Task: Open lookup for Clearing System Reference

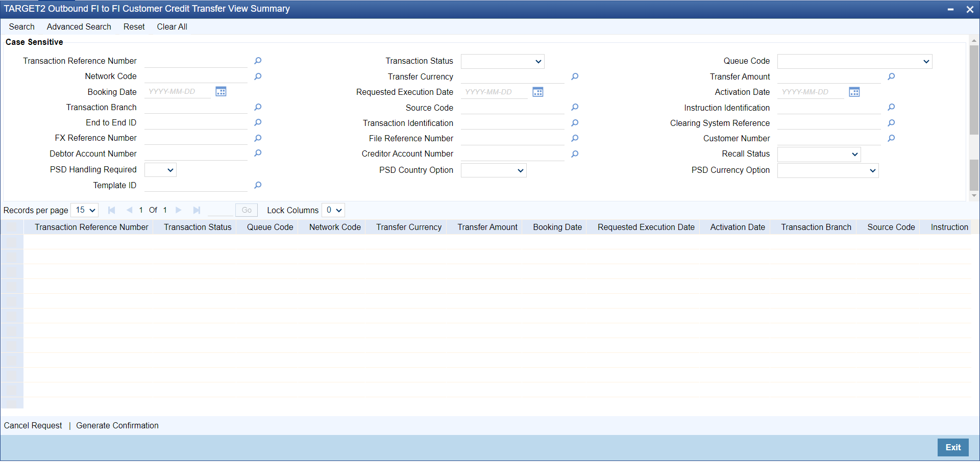Action: point(891,123)
